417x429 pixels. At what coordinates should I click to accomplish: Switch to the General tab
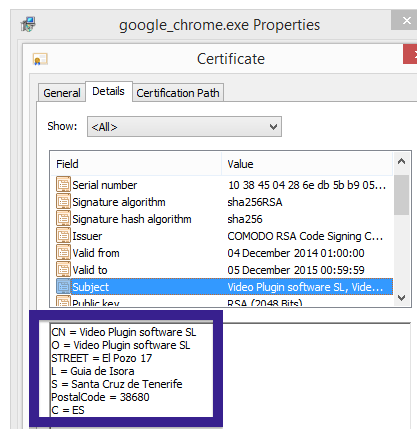[62, 93]
